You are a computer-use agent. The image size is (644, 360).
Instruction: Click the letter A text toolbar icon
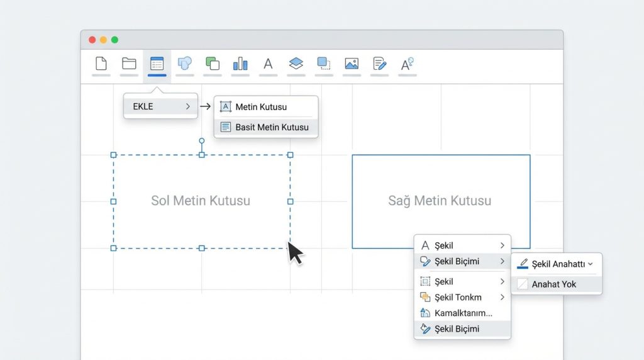(268, 64)
